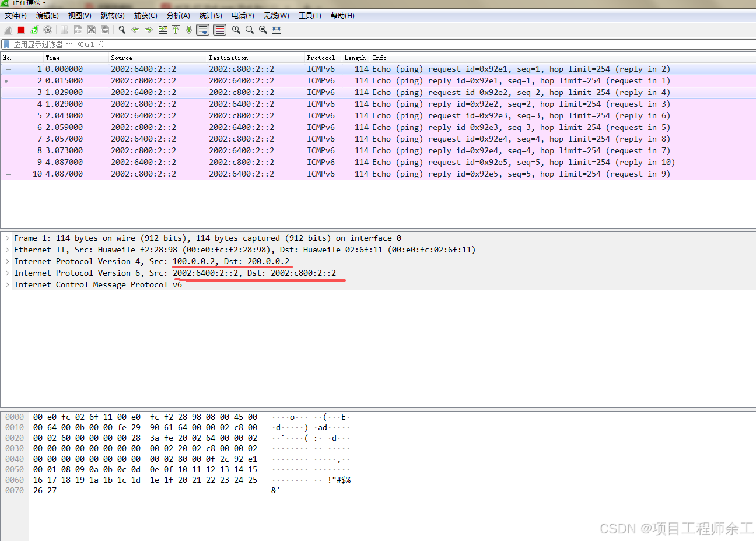Open go to specific packet icon

(x=162, y=30)
